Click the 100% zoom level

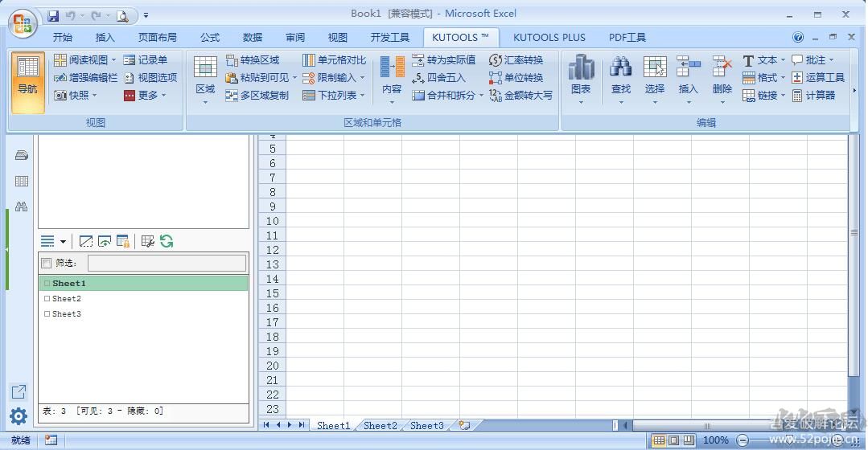pyautogui.click(x=715, y=440)
